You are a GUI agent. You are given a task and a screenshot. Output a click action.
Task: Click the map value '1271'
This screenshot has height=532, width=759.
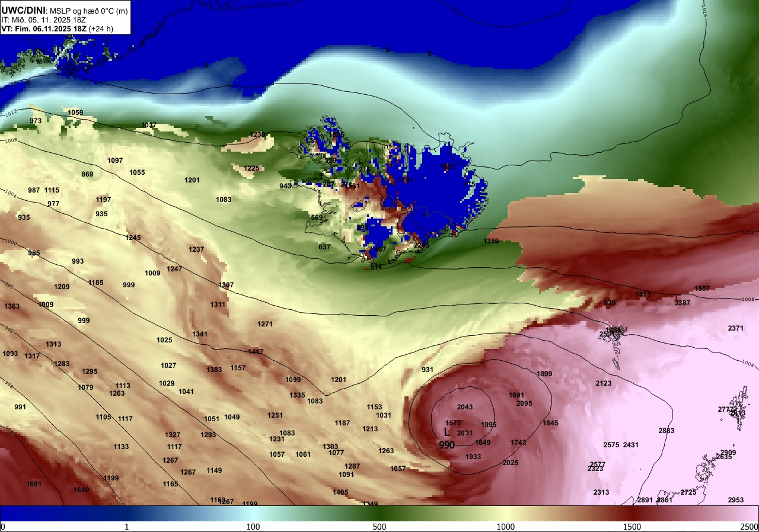click(x=265, y=324)
